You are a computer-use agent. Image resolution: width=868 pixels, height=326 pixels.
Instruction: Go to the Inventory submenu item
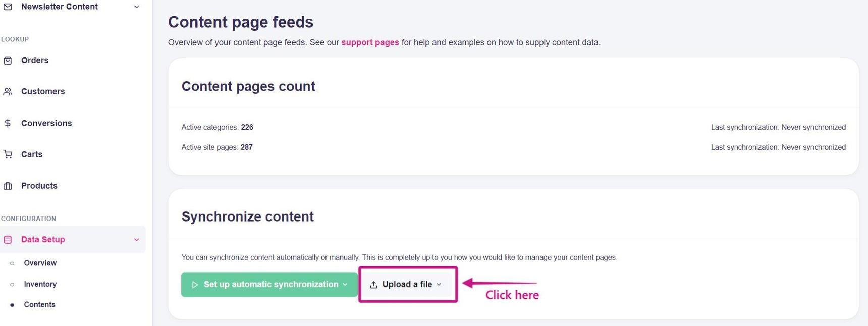point(40,284)
